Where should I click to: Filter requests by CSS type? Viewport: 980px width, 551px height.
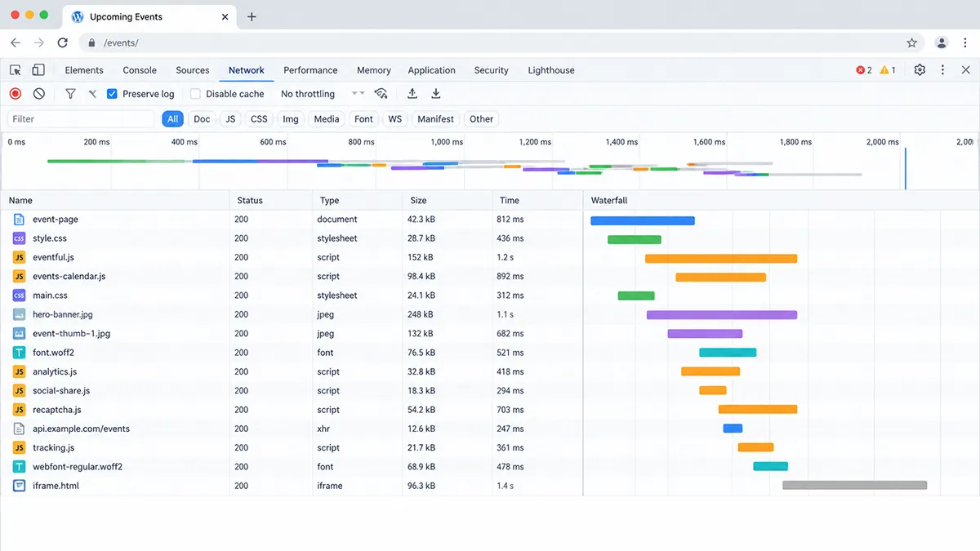259,119
